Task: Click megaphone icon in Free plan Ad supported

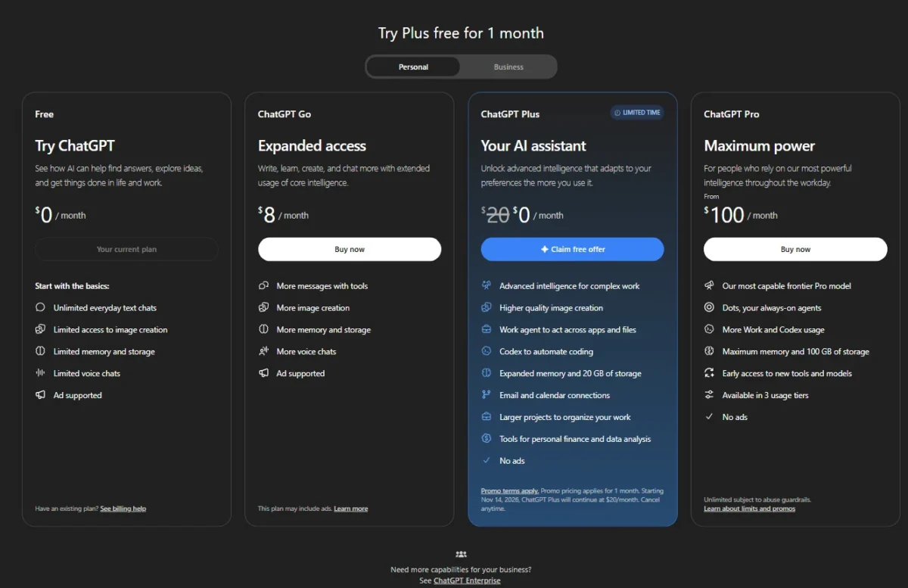Action: point(40,395)
